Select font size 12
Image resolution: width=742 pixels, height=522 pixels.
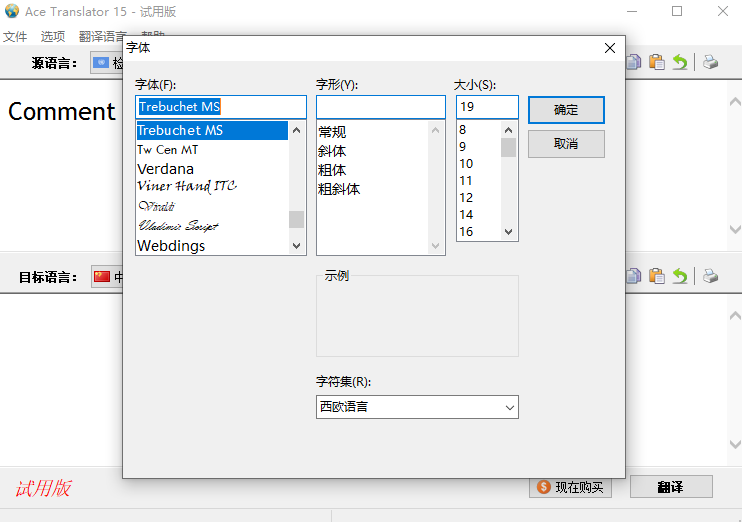466,198
